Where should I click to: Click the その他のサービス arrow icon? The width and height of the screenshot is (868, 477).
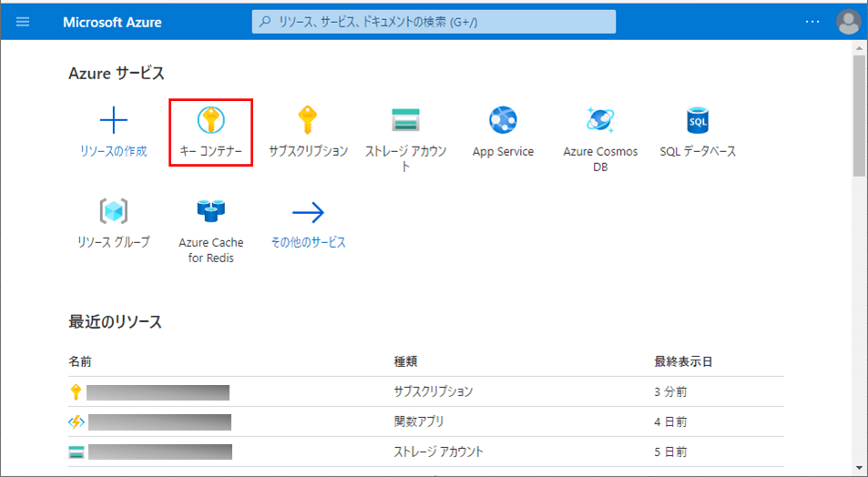(x=309, y=212)
